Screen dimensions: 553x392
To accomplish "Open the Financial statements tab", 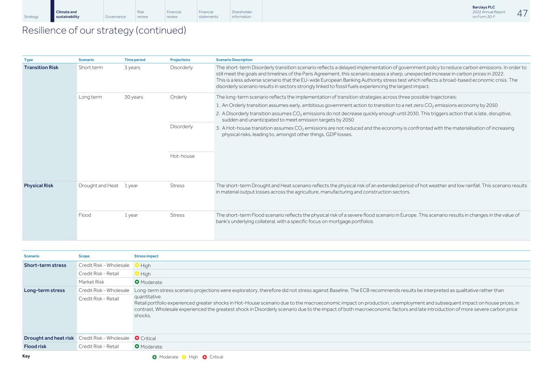I will 208,15.
